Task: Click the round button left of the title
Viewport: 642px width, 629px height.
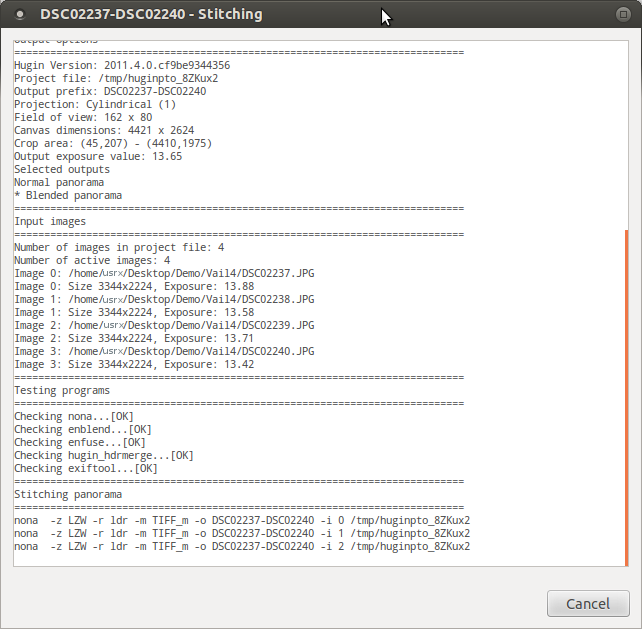Action: coord(19,15)
